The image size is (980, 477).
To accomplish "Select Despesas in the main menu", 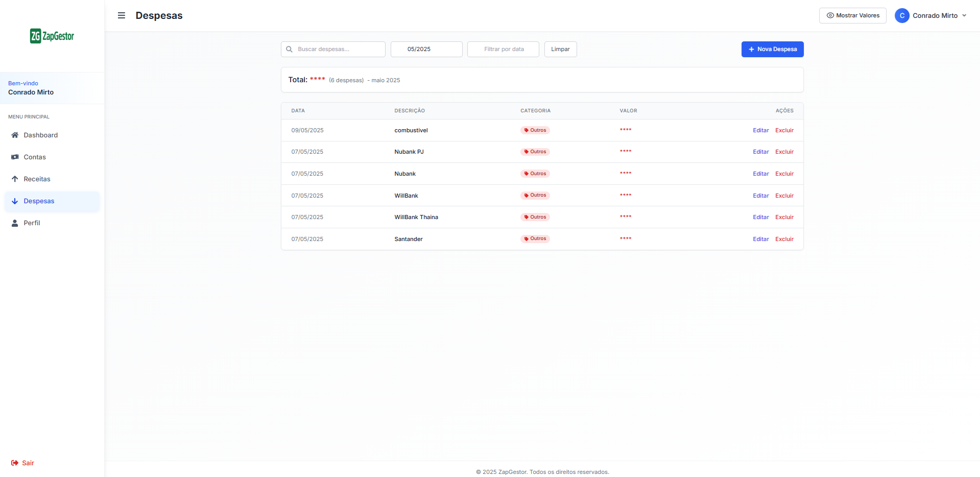I will (39, 201).
